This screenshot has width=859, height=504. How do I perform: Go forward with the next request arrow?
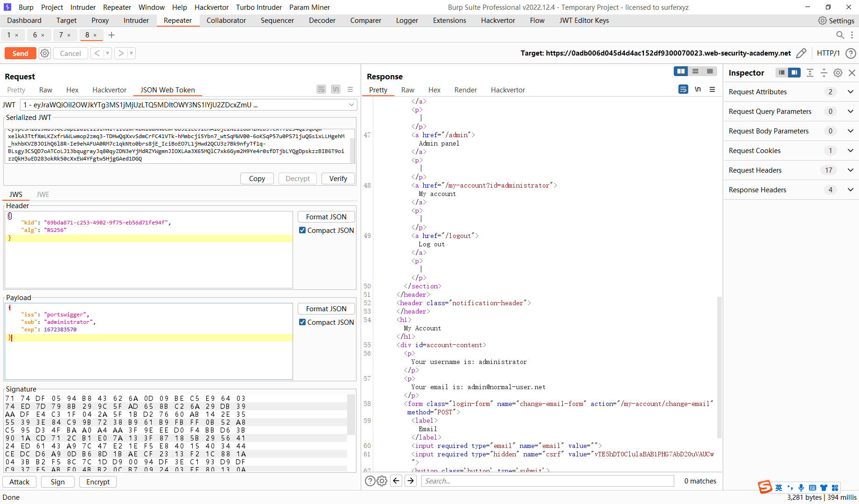[121, 53]
